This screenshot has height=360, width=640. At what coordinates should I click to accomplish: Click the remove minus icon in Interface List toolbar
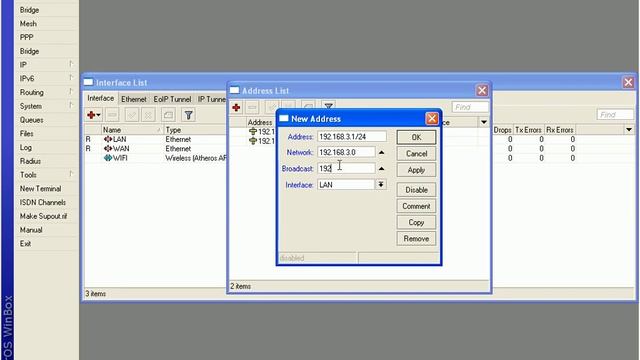112,115
